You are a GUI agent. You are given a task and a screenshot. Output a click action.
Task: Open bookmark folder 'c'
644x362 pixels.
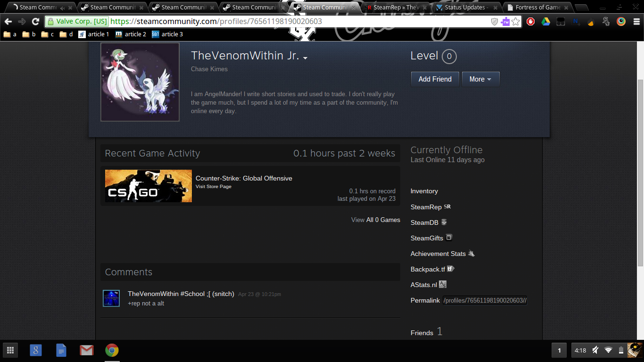[x=48, y=34]
